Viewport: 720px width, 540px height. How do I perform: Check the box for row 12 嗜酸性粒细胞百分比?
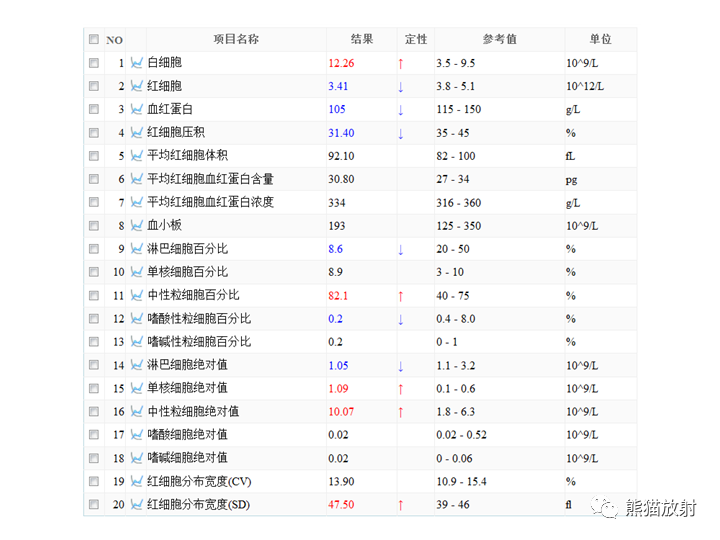94,318
